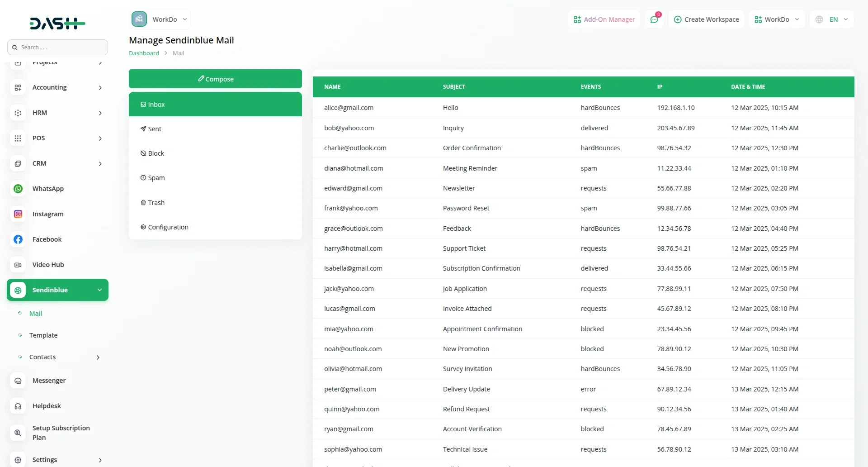Open the EN language dropdown
Screen dimensions: 868x467
[x=832, y=19]
